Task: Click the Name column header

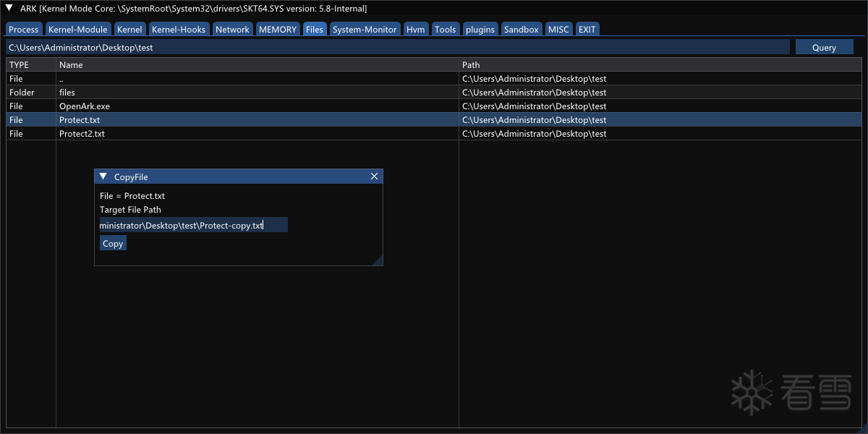Action: 258,64
